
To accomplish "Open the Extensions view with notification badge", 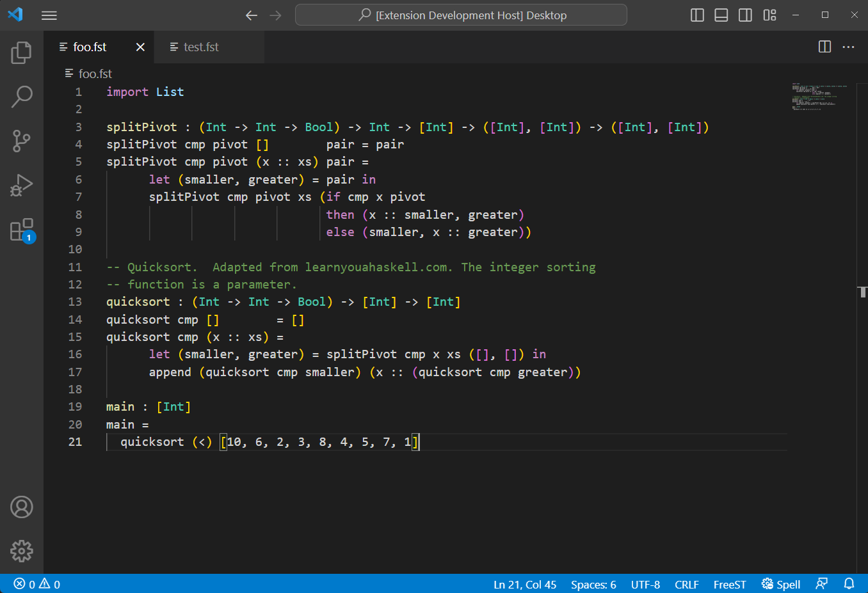I will (x=21, y=229).
